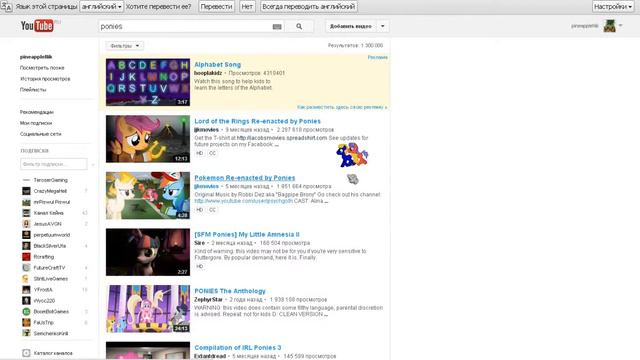Screen dimensions: 640x360
Task: Open StintLiveGames subscription icon
Action: (26, 279)
